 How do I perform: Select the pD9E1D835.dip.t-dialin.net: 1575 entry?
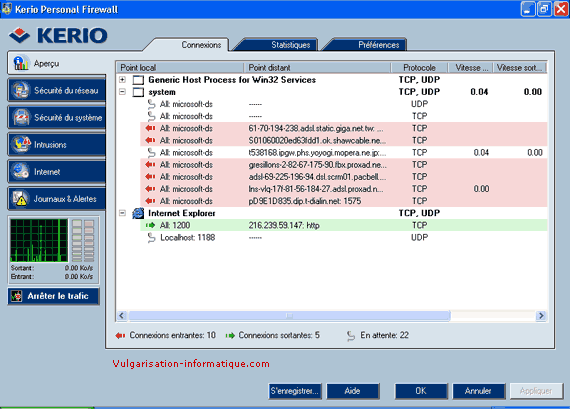click(x=305, y=201)
